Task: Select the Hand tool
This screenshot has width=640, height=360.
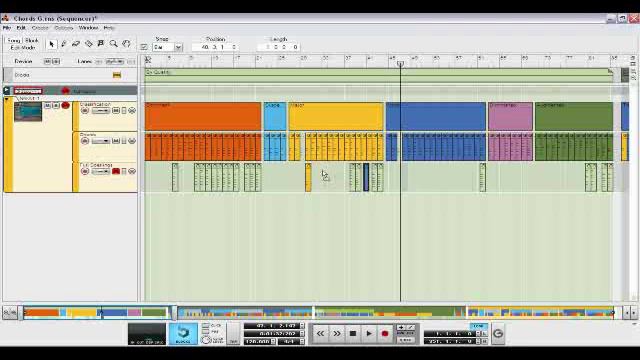Action: (126, 44)
